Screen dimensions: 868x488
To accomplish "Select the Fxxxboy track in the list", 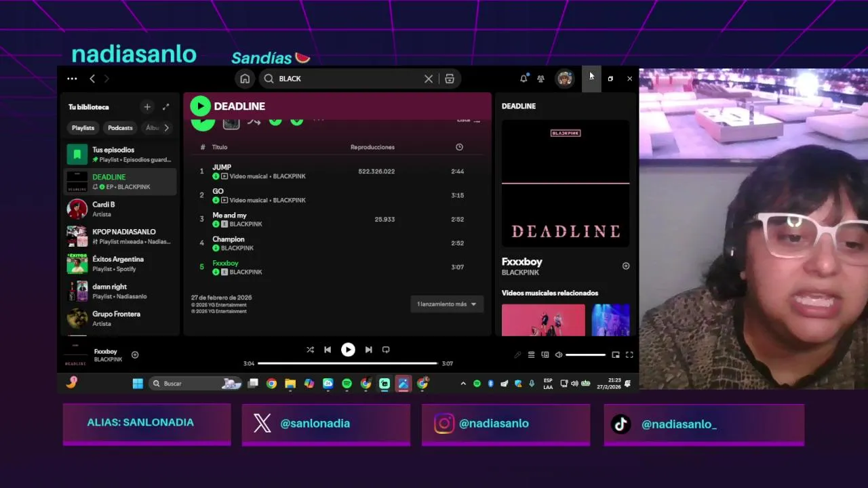I will (225, 263).
